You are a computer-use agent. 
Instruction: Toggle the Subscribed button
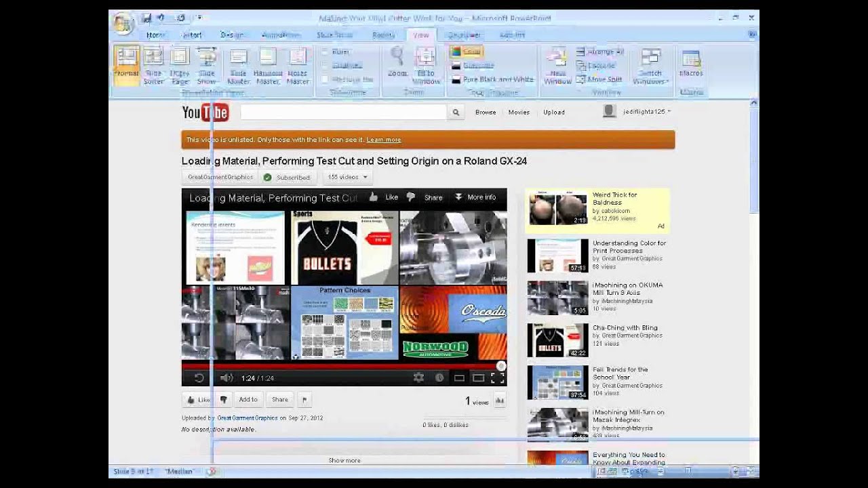pyautogui.click(x=288, y=178)
